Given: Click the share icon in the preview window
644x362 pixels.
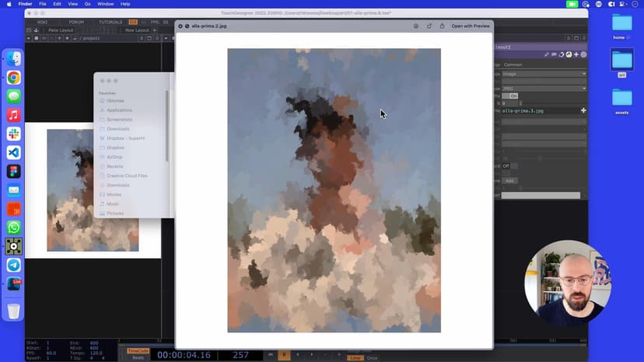Looking at the screenshot, I should pos(442,26).
